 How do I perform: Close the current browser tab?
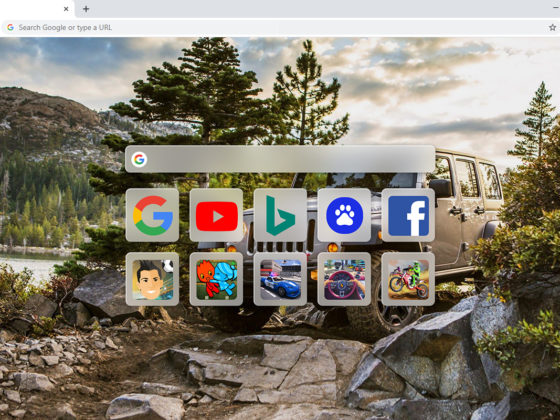pyautogui.click(x=66, y=9)
